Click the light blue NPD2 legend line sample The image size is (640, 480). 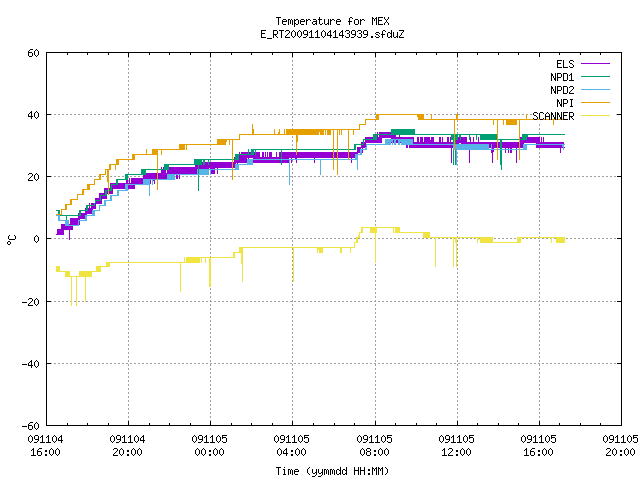595,89
